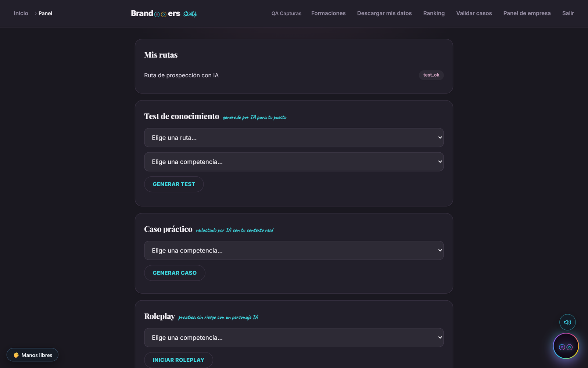Click the Generar Caso button
This screenshot has width=588, height=368.
[x=175, y=273]
